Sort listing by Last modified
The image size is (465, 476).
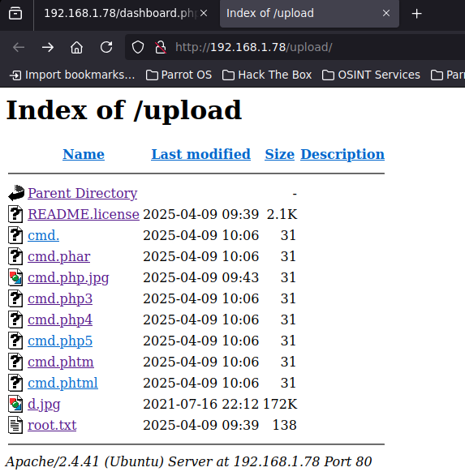tap(200, 154)
